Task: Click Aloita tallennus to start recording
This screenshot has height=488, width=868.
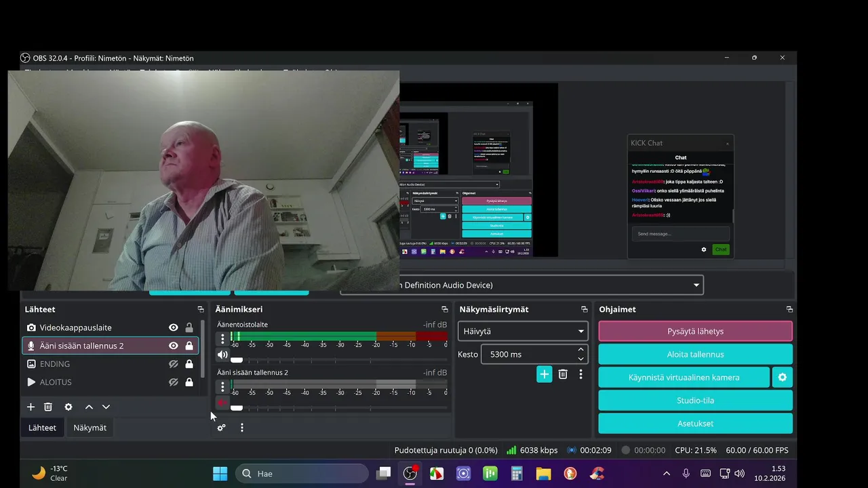Action: pyautogui.click(x=695, y=354)
